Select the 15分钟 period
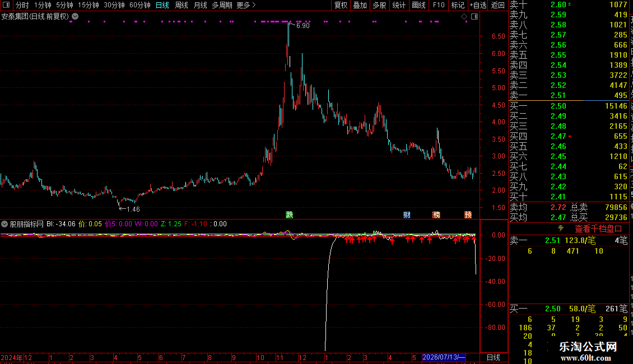The width and height of the screenshot is (633, 364). coord(89,5)
